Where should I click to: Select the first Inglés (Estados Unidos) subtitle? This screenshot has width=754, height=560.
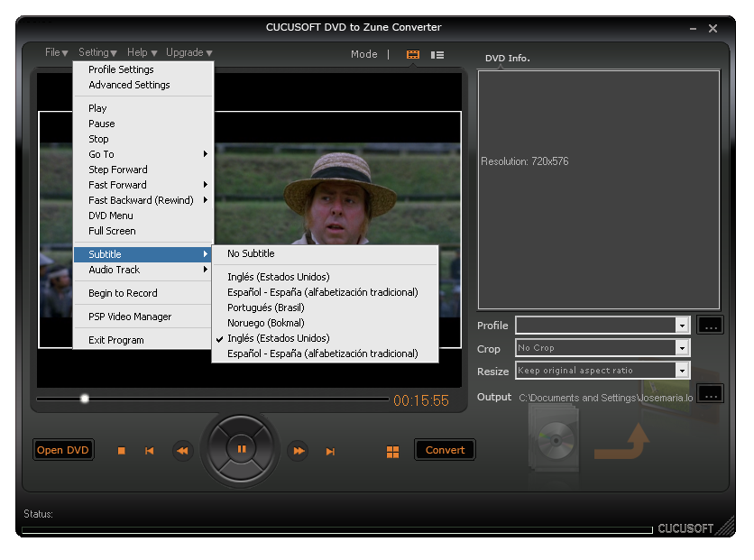pos(325,277)
